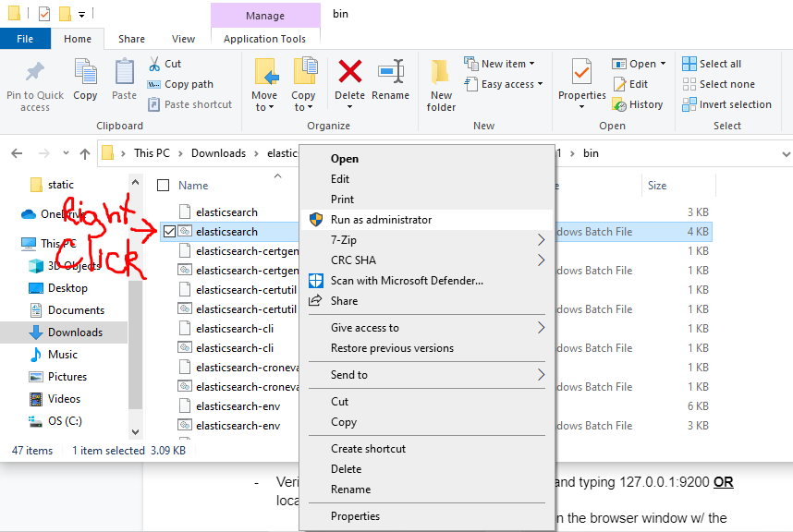Go up one folder level arrow

coord(85,153)
